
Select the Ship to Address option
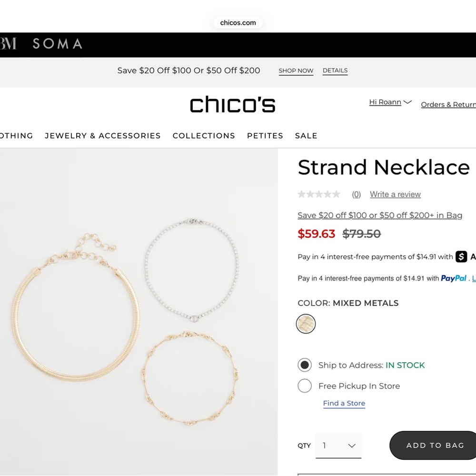pos(305,365)
